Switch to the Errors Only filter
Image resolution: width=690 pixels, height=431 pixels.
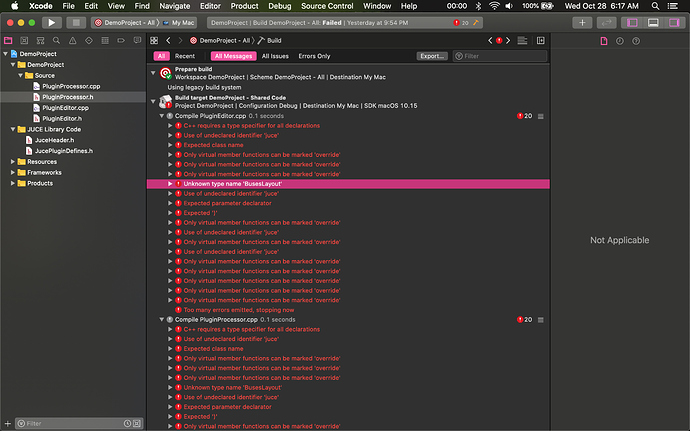click(x=314, y=56)
